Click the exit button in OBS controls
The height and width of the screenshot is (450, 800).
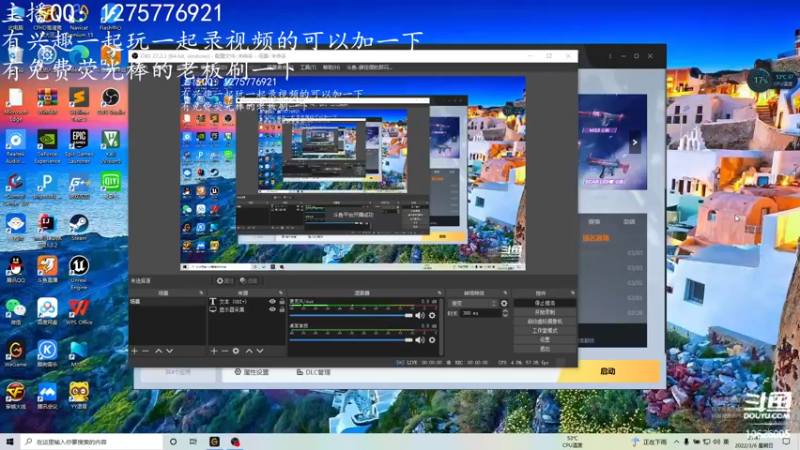coord(545,349)
